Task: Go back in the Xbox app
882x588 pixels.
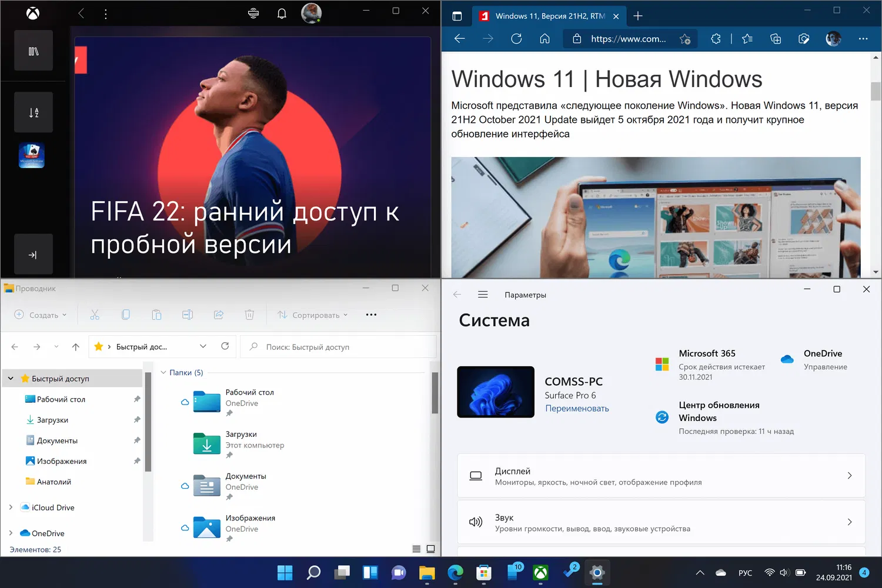Action: coord(81,14)
